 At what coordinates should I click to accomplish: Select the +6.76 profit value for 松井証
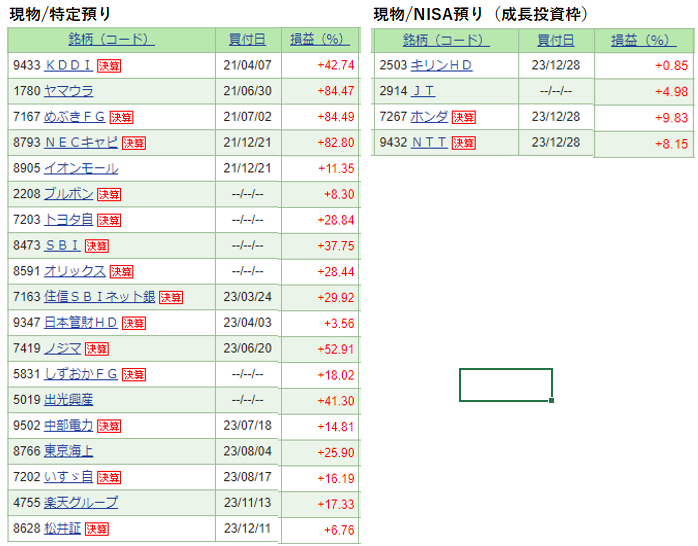[x=339, y=530]
